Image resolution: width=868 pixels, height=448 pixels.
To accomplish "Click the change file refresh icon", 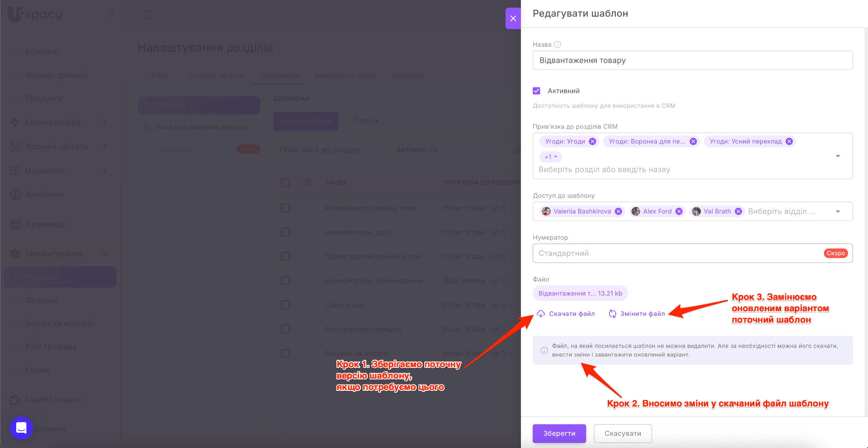I will [x=612, y=314].
